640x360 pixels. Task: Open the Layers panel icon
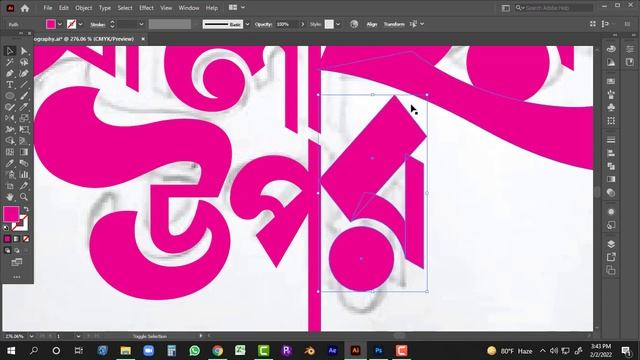611,244
